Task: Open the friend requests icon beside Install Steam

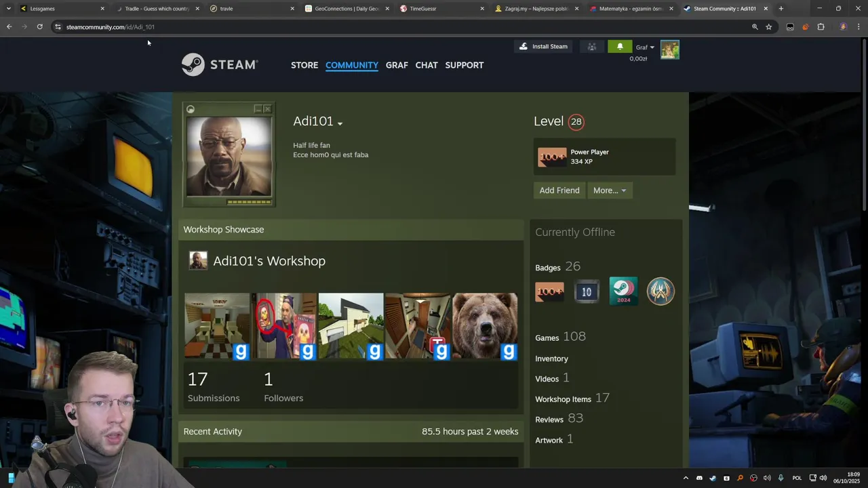Action: coord(592,47)
